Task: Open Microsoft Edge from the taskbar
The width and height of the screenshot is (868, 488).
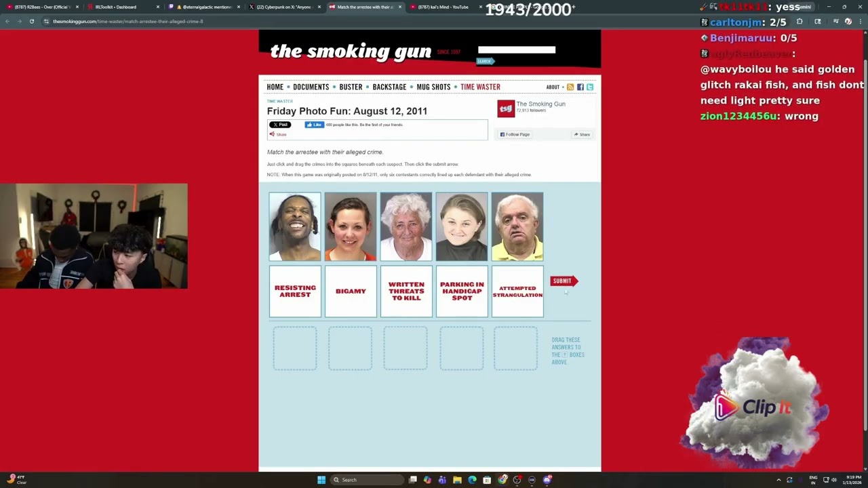Action: point(472,480)
